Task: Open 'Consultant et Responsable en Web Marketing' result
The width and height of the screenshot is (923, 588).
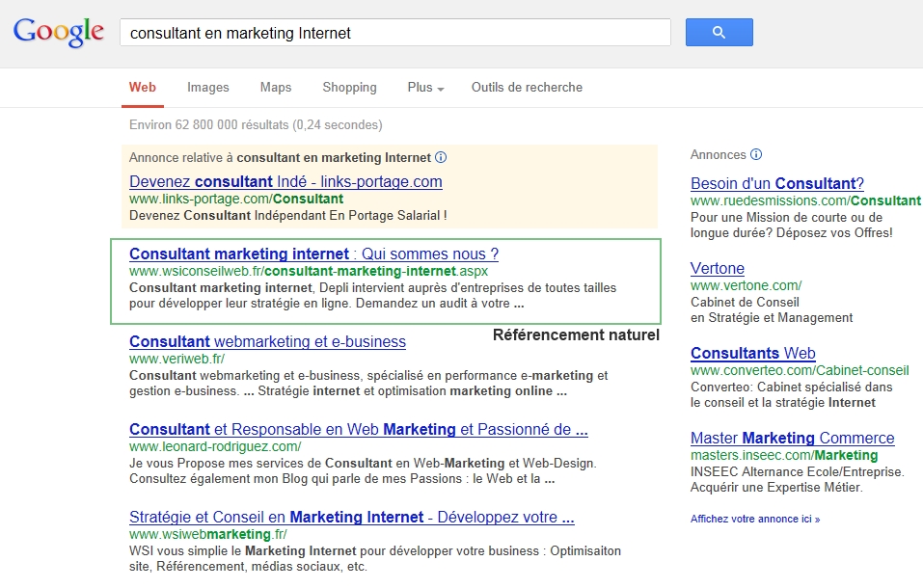Action: tap(358, 429)
